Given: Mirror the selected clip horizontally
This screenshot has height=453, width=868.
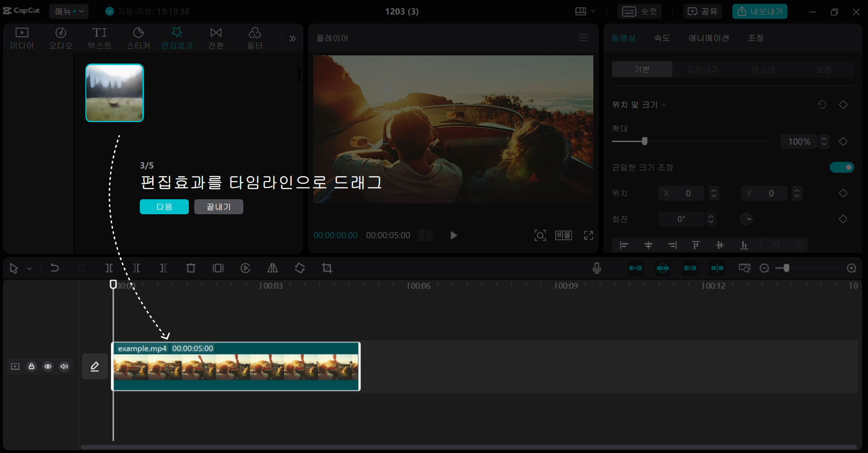Looking at the screenshot, I should [272, 268].
